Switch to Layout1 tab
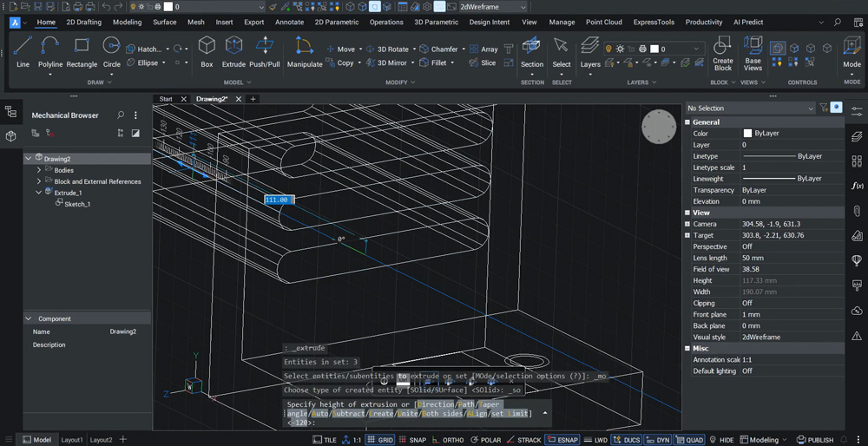868x446 pixels. 72,440
